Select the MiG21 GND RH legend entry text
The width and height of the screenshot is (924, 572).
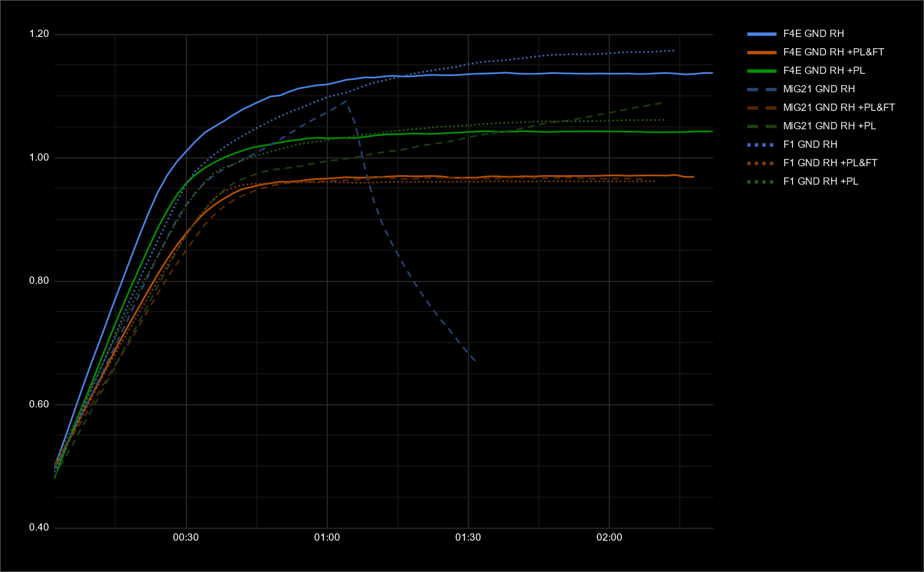(x=819, y=89)
